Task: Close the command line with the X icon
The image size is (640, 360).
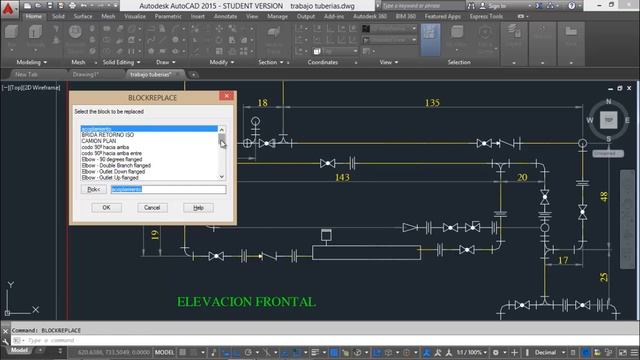Action: point(5,331)
